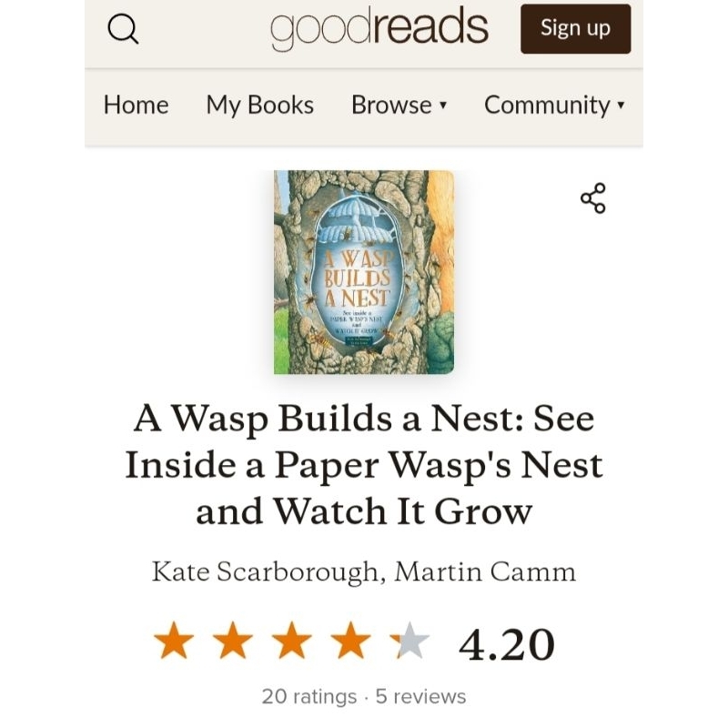The height and width of the screenshot is (728, 728).
Task: Open the search magnifier icon
Action: [123, 29]
